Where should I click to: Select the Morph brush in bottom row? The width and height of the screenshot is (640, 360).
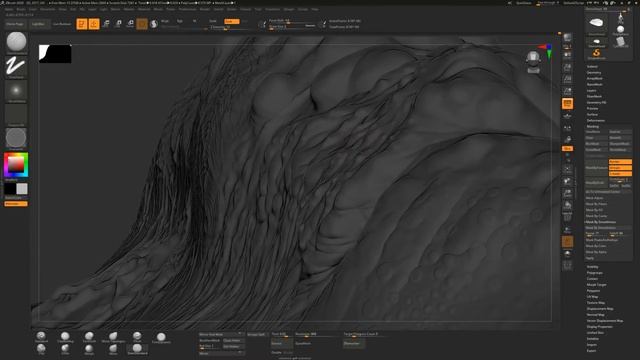pos(89,349)
